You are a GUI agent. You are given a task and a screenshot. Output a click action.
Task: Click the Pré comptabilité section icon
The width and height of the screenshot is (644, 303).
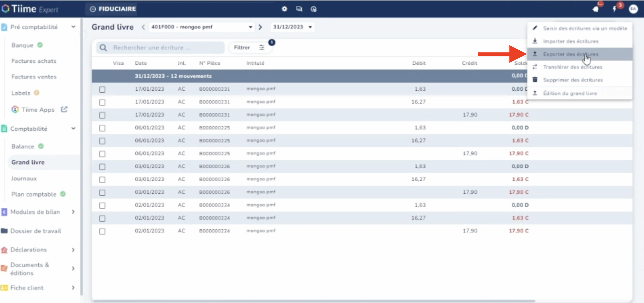coord(4,27)
